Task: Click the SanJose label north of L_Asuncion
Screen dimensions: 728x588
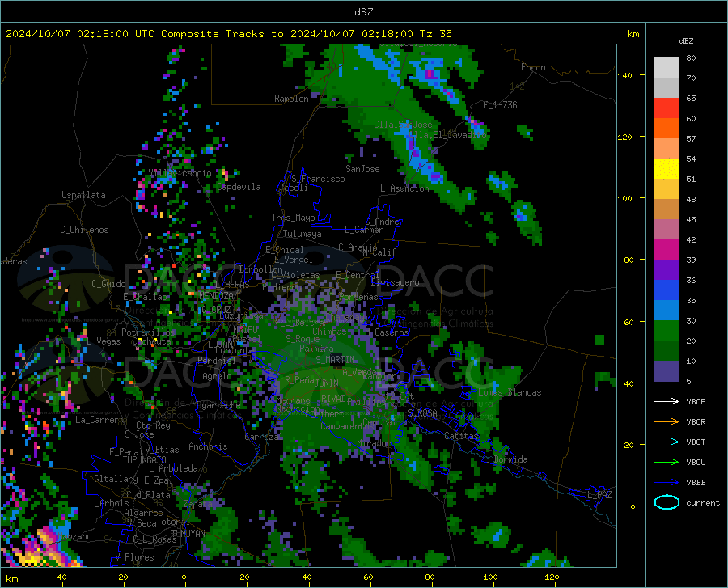Action: click(x=362, y=169)
